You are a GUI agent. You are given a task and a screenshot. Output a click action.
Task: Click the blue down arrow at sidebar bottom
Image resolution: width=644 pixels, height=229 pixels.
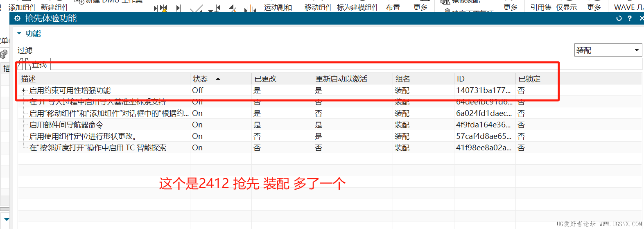[7, 220]
